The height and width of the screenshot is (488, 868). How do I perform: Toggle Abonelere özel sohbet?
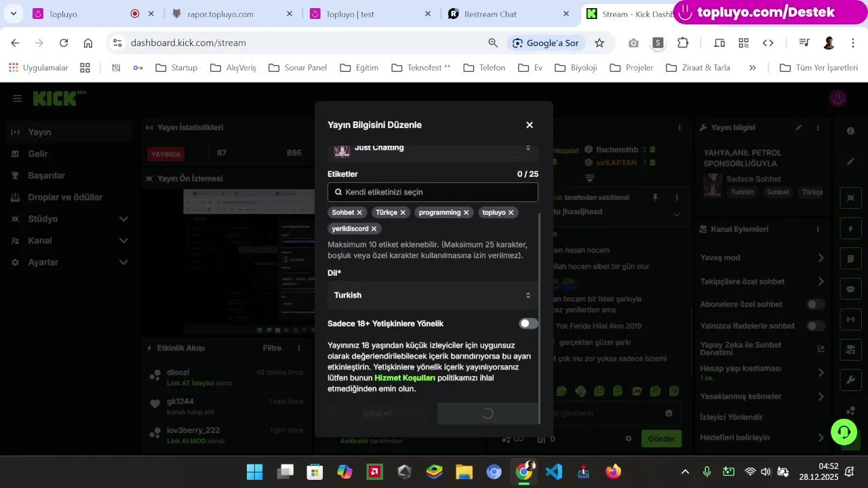tap(816, 304)
